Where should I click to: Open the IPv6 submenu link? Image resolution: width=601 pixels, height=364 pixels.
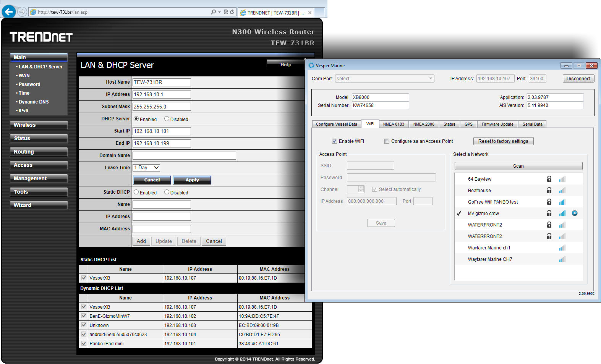23,111
